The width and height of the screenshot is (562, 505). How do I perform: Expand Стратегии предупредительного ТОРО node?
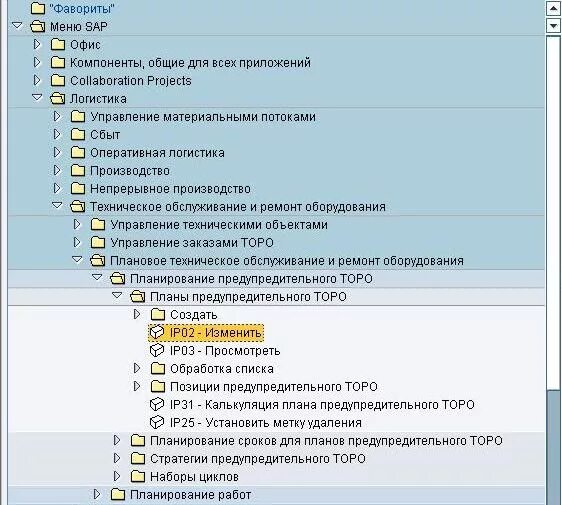pos(117,458)
